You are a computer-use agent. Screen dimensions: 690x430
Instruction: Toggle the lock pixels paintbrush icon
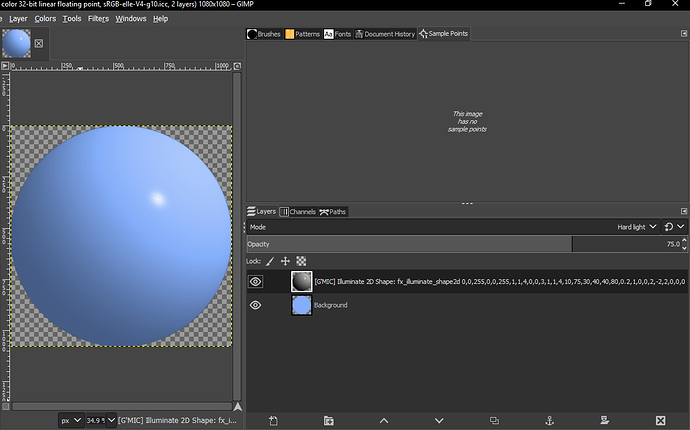click(270, 260)
